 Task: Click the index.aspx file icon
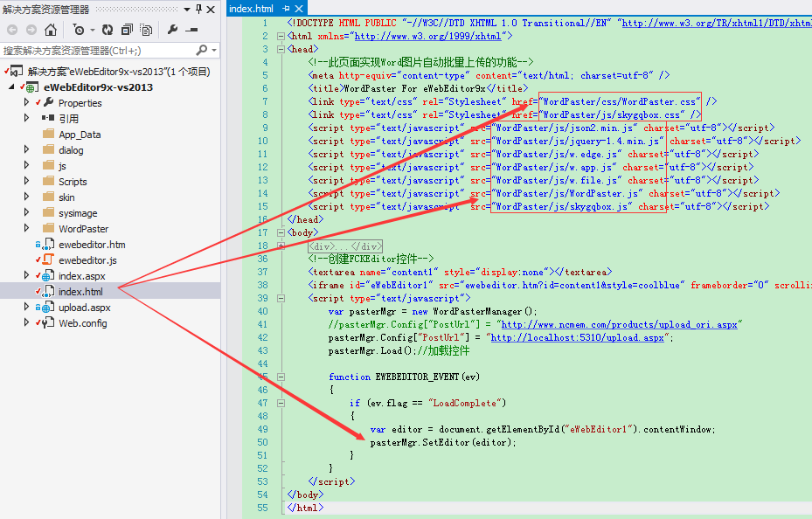pos(48,275)
